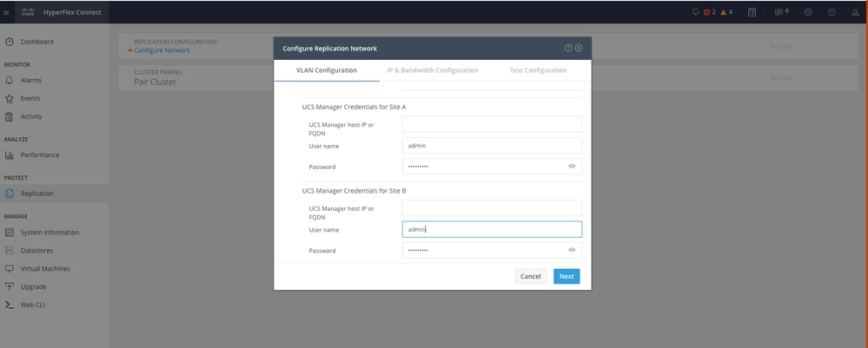The width and height of the screenshot is (868, 348).
Task: Open Datastores in the sidebar
Action: point(36,251)
